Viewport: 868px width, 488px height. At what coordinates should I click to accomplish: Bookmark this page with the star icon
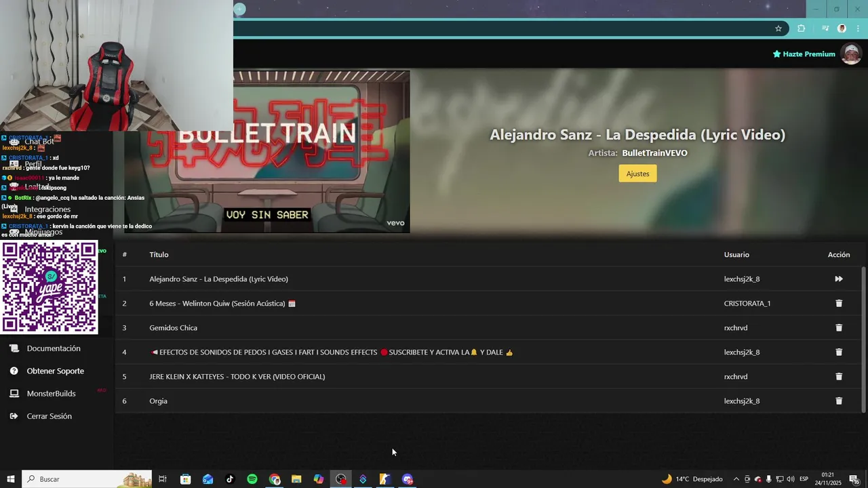coord(778,28)
